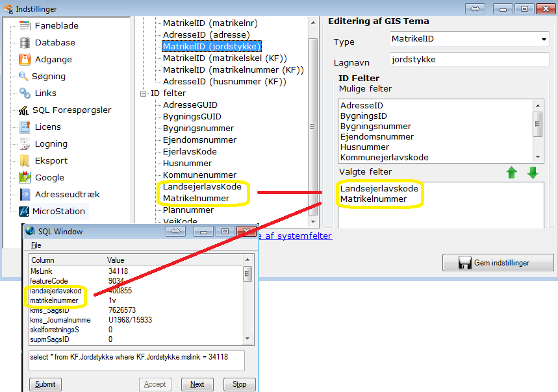Open the Database settings icon
Viewport: 558px width, 392px height.
25,43
